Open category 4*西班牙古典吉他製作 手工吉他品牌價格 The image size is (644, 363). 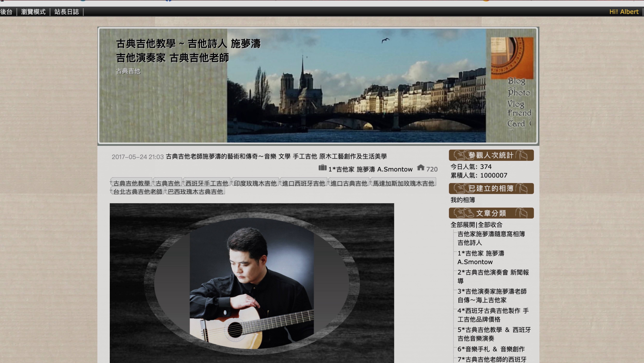[x=493, y=315]
